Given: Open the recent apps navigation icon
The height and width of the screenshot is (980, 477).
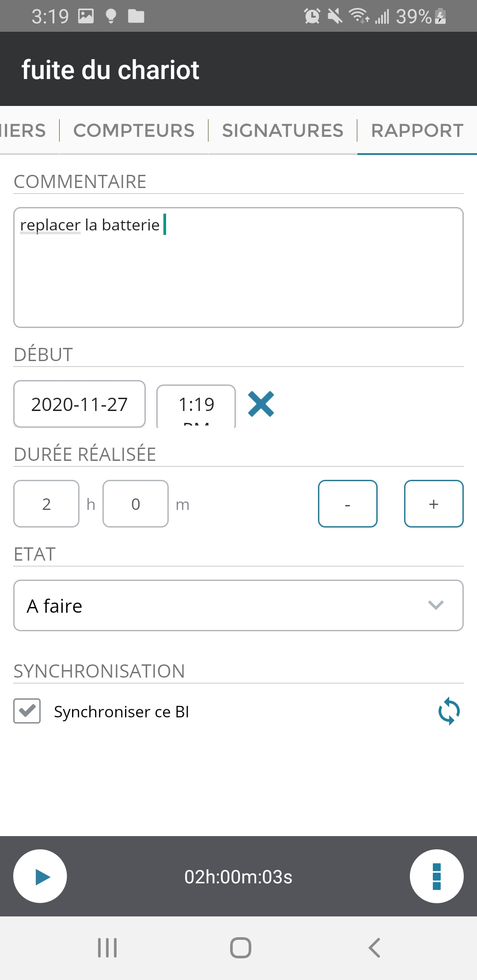Looking at the screenshot, I should (107, 947).
